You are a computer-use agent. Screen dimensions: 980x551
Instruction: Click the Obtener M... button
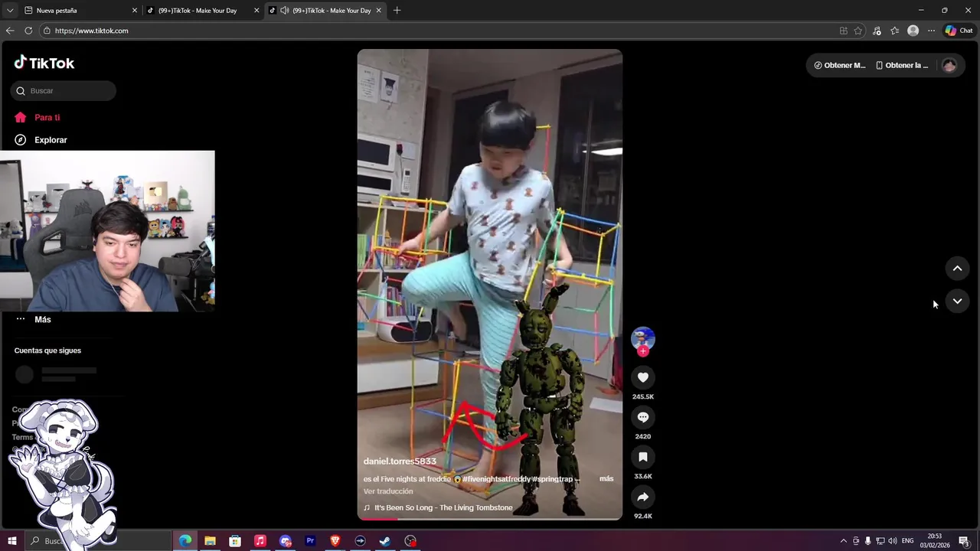[840, 65]
